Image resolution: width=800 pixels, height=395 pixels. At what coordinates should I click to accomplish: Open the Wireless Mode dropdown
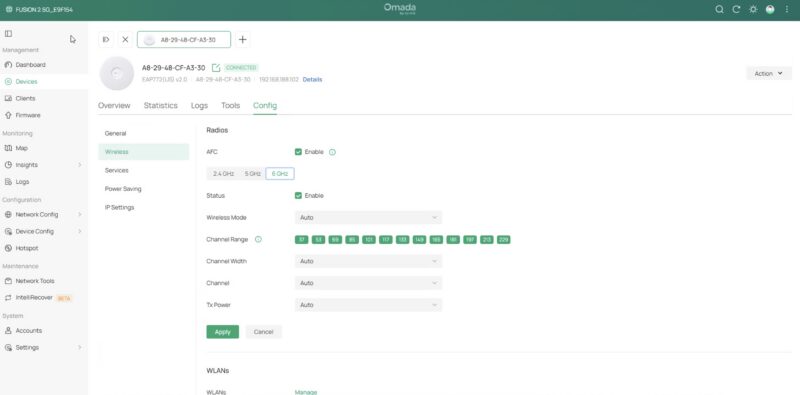coord(368,217)
